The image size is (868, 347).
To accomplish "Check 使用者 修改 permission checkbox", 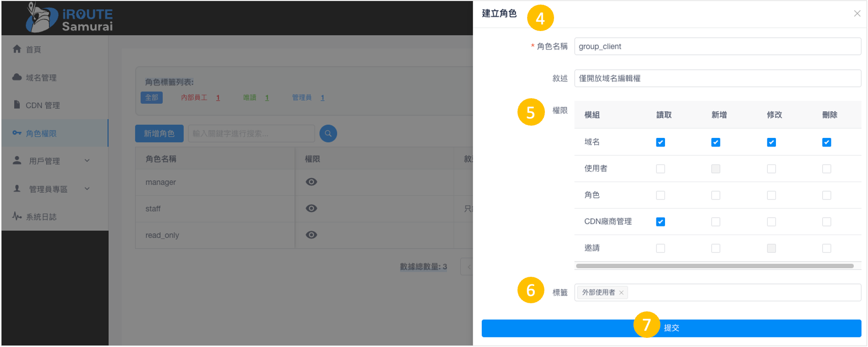I will 771,169.
